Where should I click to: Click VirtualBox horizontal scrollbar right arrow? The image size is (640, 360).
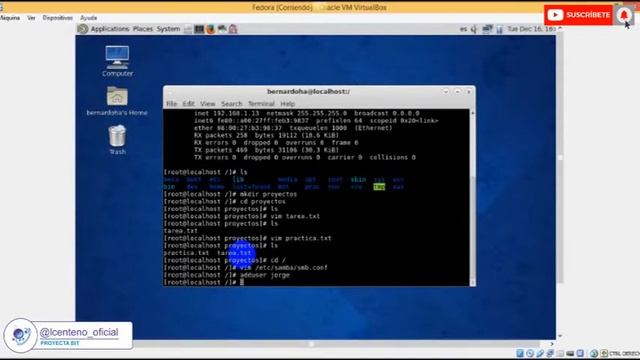pos(552,344)
